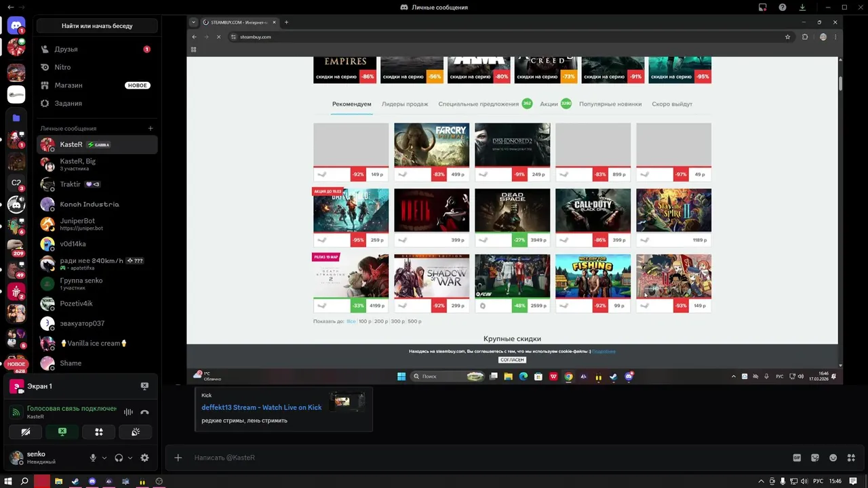Deafen with the headphones button

tap(119, 457)
